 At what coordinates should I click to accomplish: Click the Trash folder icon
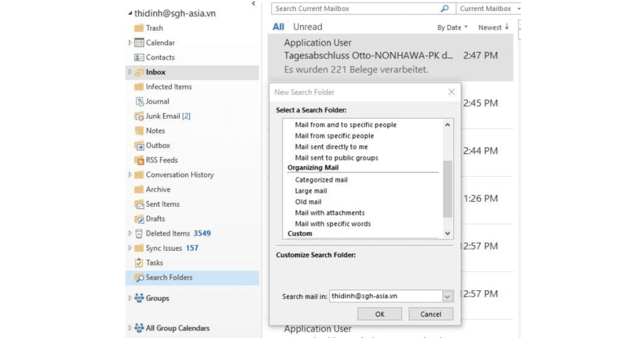click(139, 28)
